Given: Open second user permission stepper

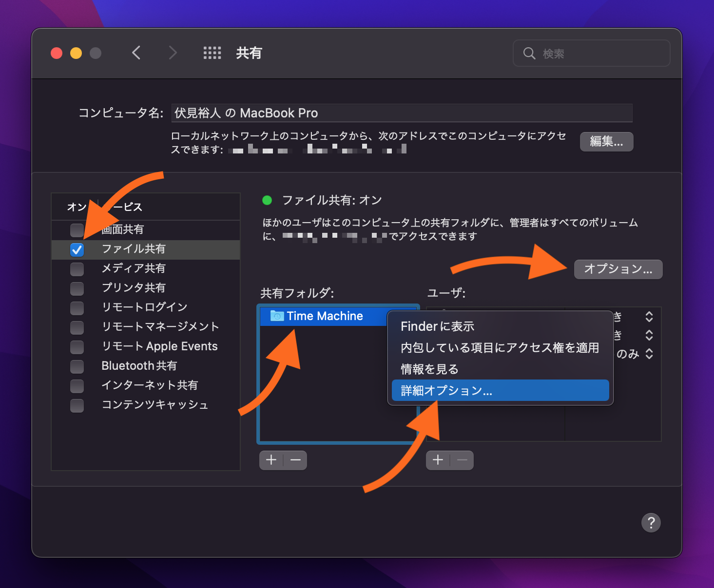Looking at the screenshot, I should tap(649, 335).
